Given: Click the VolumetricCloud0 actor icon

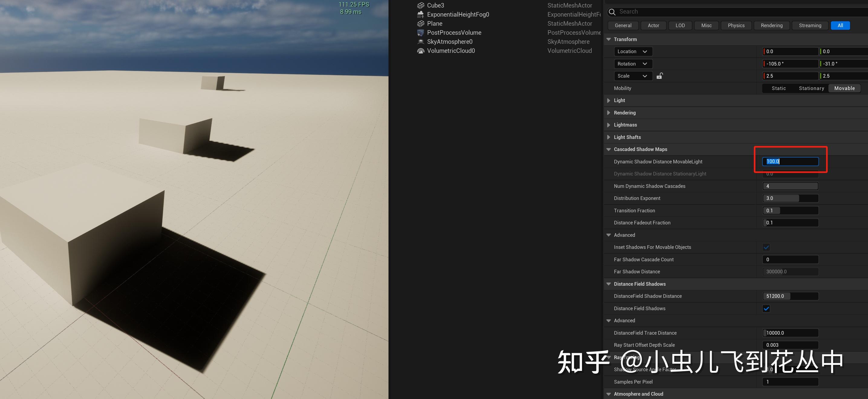Looking at the screenshot, I should 421,51.
